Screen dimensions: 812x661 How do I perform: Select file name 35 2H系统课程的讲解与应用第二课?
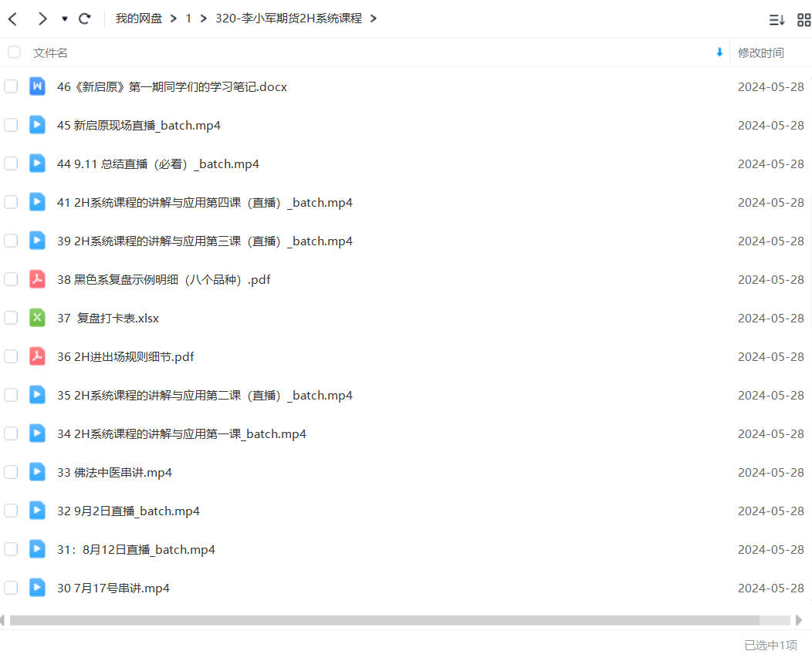pos(205,396)
